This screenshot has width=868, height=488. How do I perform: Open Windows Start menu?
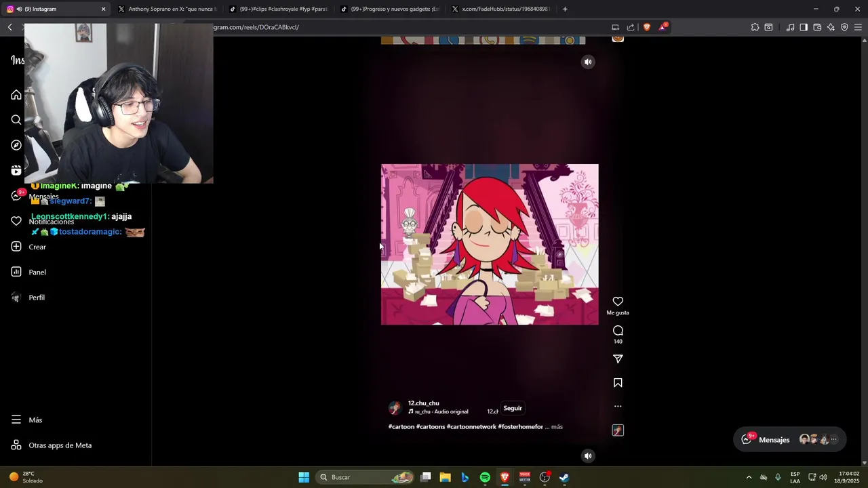(x=304, y=477)
